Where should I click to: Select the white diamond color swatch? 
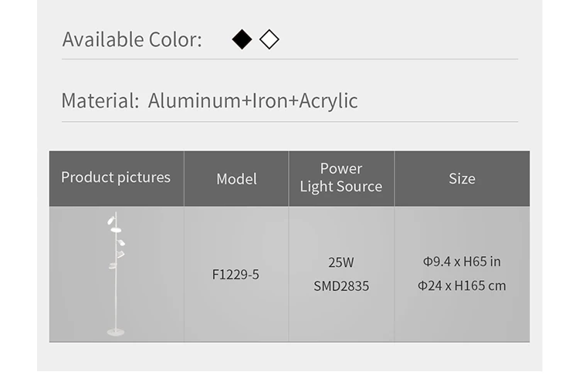(x=269, y=39)
